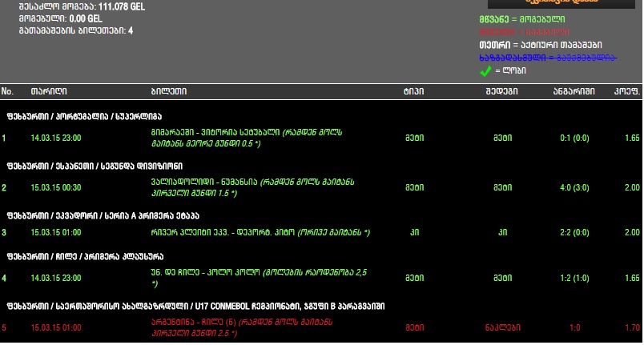Click "გათამაშების ბილეთები: 4" text
The height and width of the screenshot is (345, 644).
point(76,30)
